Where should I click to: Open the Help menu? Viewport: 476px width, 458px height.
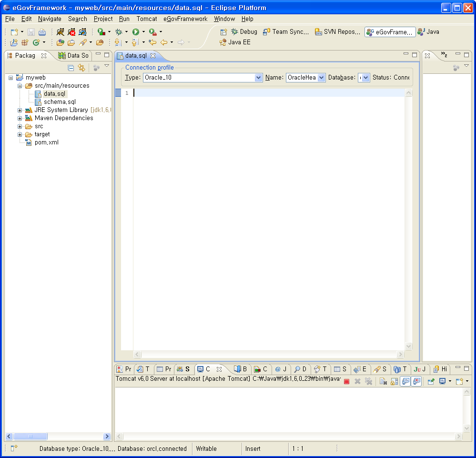click(x=247, y=19)
